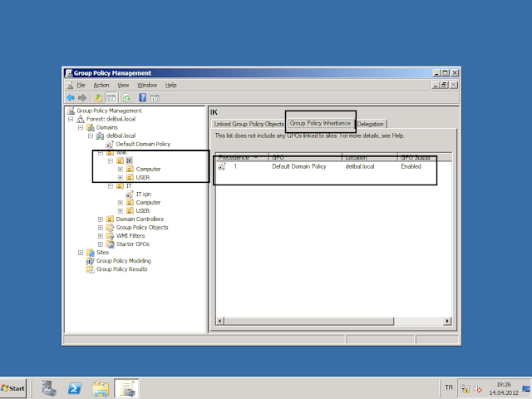Open the Action menu

click(x=101, y=85)
